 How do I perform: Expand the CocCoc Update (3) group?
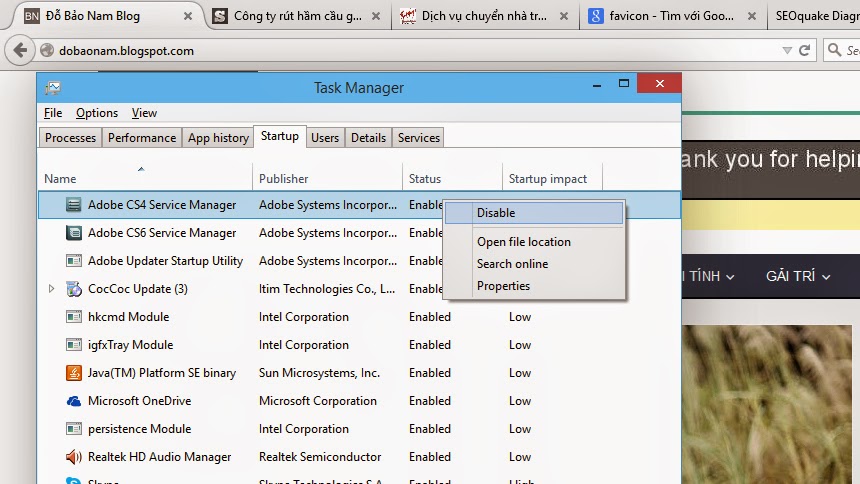click(51, 289)
